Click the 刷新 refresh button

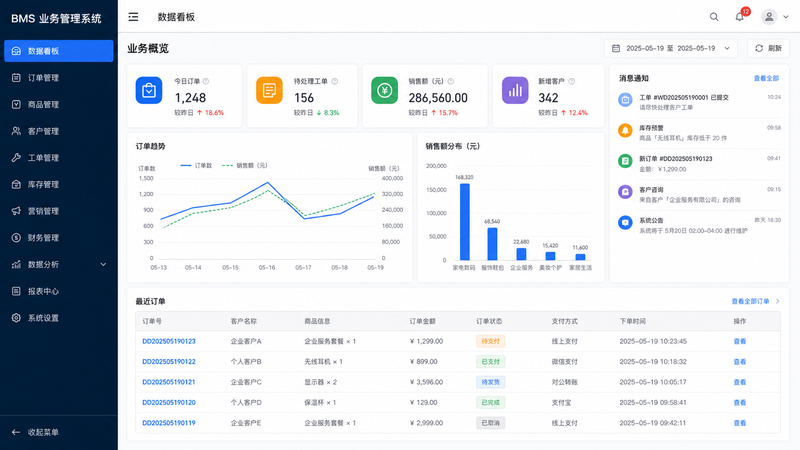coord(768,48)
